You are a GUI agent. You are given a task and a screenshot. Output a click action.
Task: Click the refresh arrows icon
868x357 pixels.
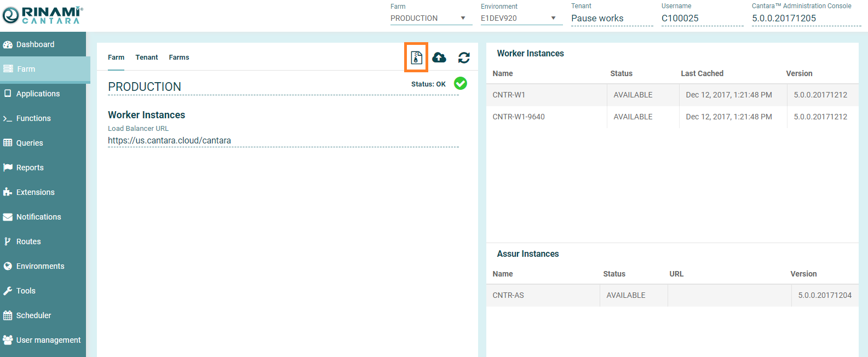(464, 57)
